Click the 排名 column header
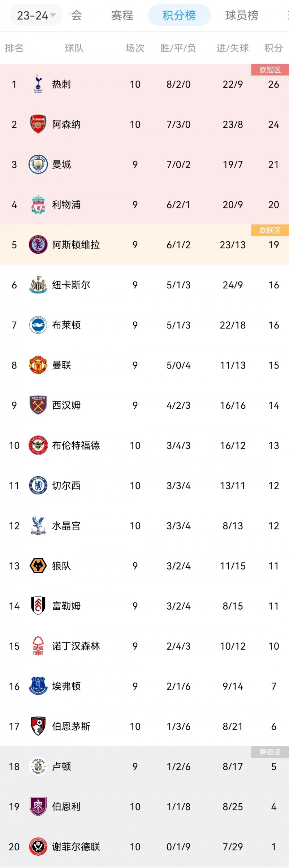The width and height of the screenshot is (289, 868). click(x=14, y=48)
